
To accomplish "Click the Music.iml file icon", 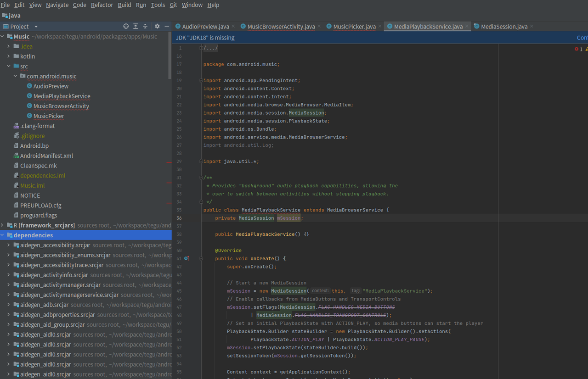I will tap(16, 186).
